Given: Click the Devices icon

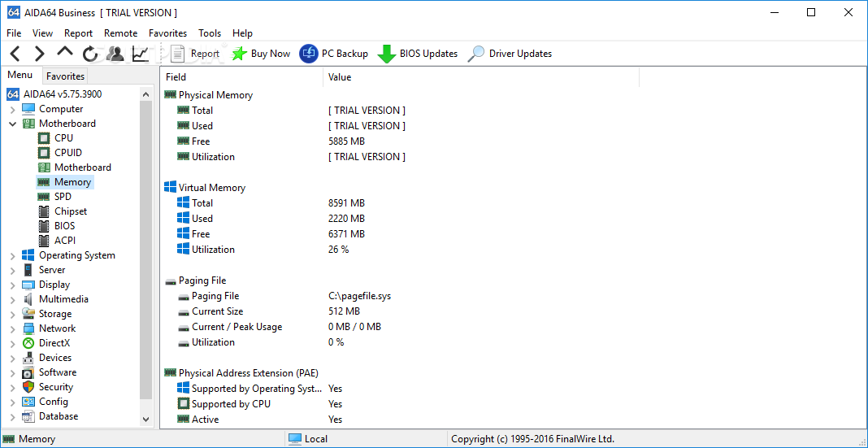Looking at the screenshot, I should pos(28,358).
